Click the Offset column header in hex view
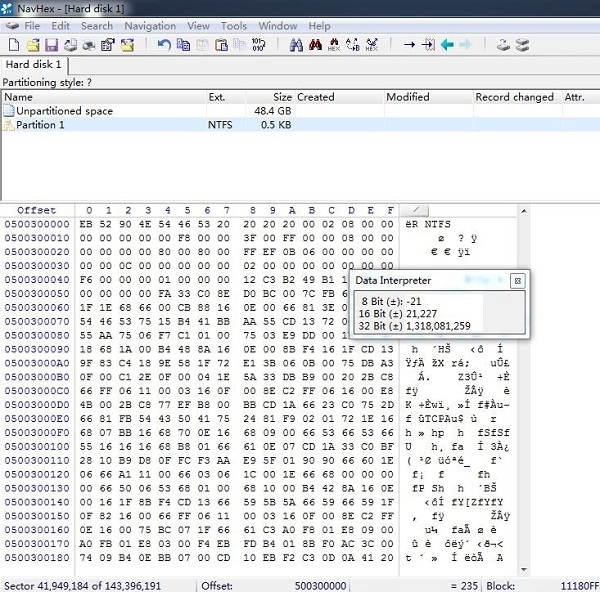This screenshot has height=592, width=600. pos(37,210)
